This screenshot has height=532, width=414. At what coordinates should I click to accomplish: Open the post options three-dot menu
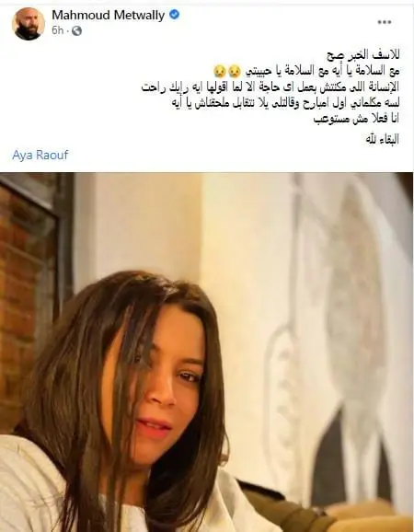pos(385,22)
